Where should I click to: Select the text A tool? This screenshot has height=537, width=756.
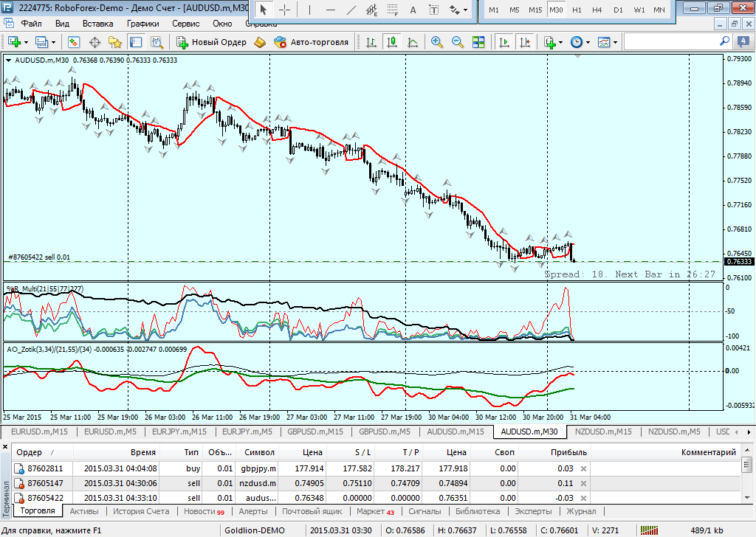[413, 10]
